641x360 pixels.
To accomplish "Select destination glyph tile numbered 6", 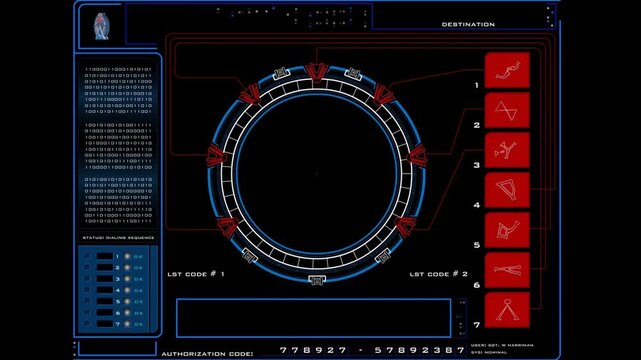I will point(507,270).
